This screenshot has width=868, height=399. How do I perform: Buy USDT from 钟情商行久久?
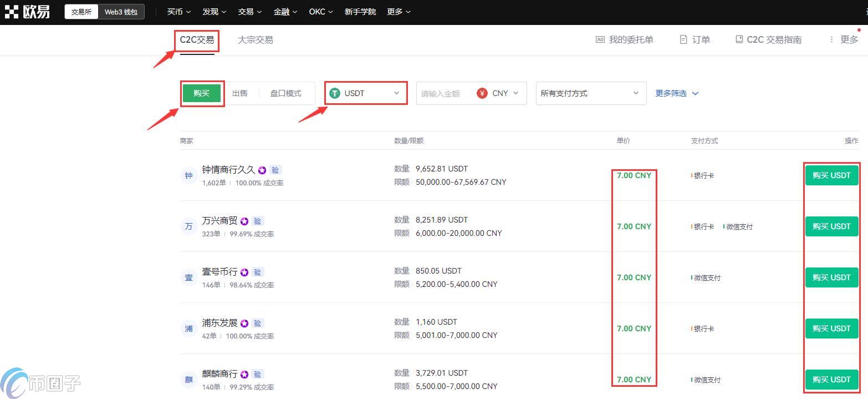(x=831, y=175)
